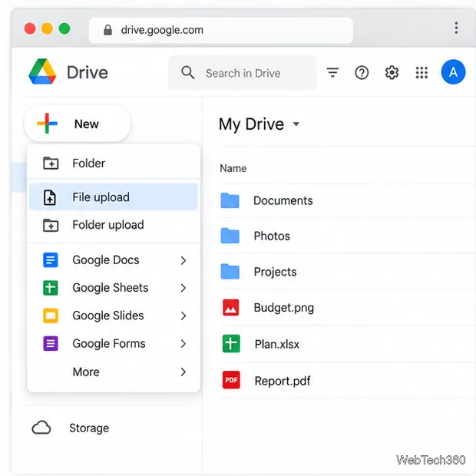Click the address bar padlock icon

point(107,30)
